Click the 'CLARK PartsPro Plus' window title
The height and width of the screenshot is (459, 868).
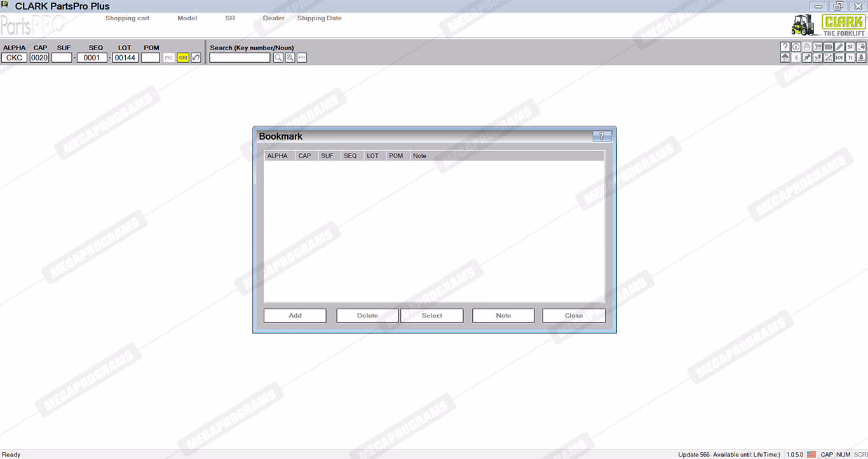pos(62,6)
